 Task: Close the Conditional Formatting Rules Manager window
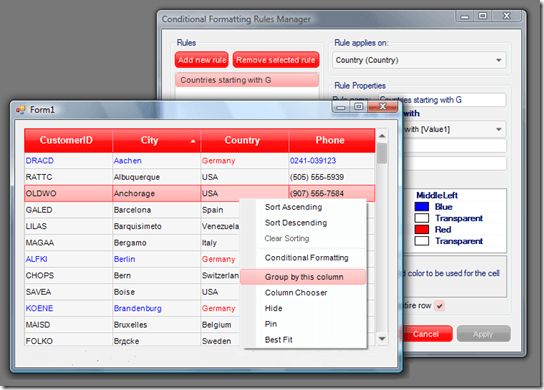507,16
